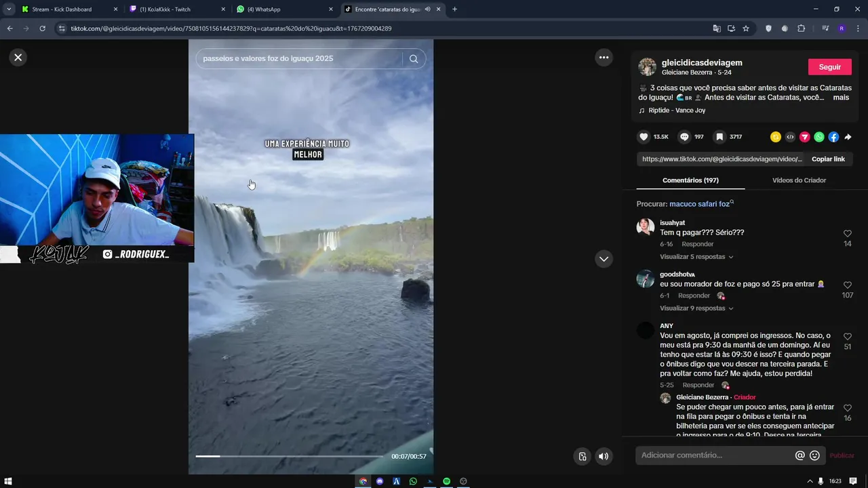Image resolution: width=868 pixels, height=488 pixels.
Task: Click the browser address bar URL
Action: [231, 28]
